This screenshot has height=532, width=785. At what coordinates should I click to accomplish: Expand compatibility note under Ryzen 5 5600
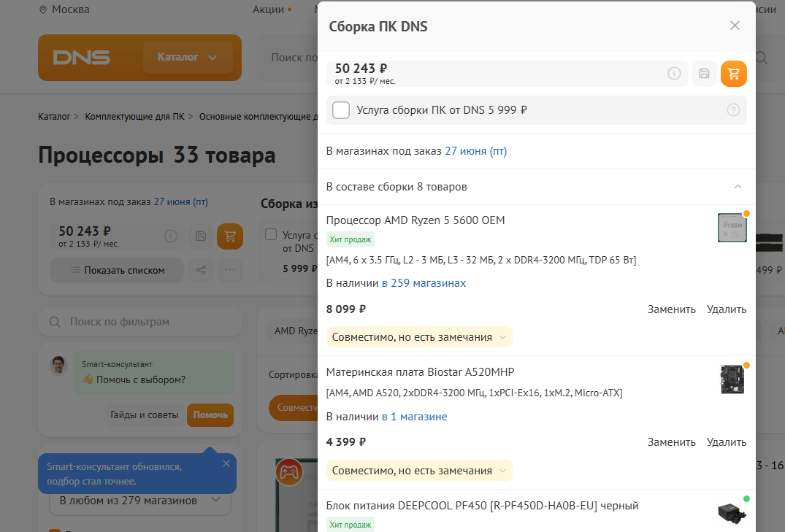420,337
